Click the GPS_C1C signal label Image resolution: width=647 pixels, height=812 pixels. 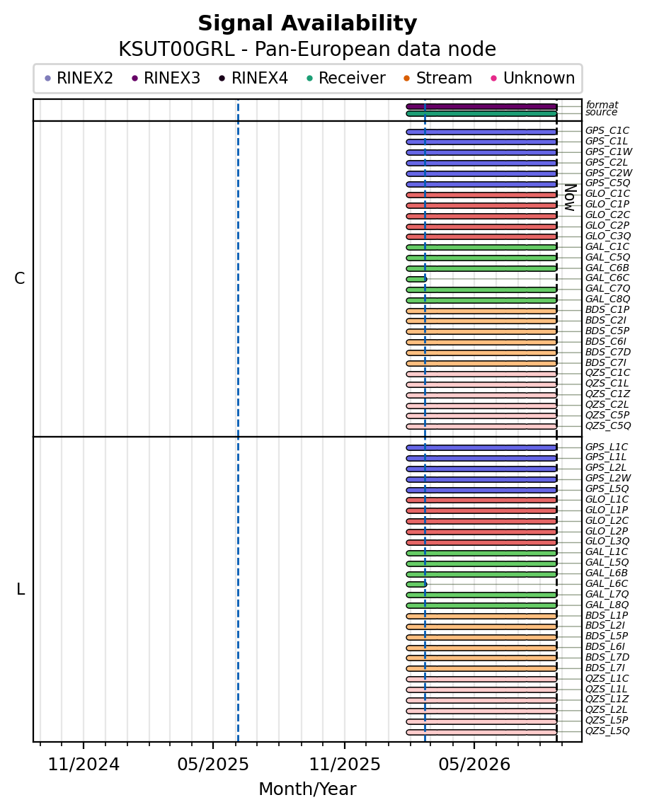pos(607,130)
